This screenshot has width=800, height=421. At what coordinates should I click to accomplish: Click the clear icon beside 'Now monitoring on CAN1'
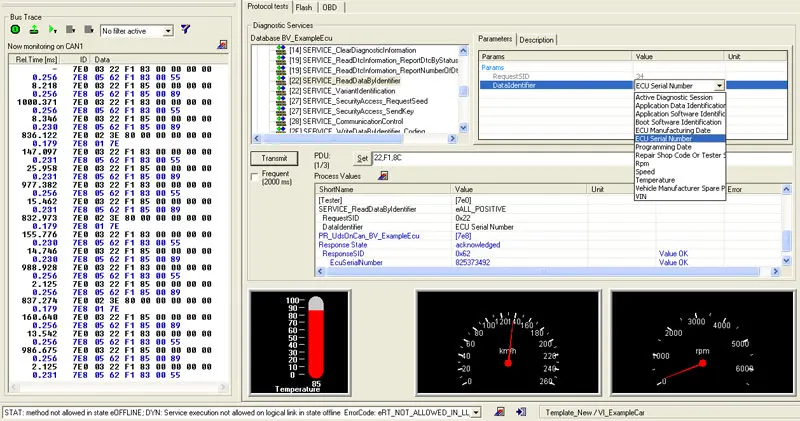(222, 45)
